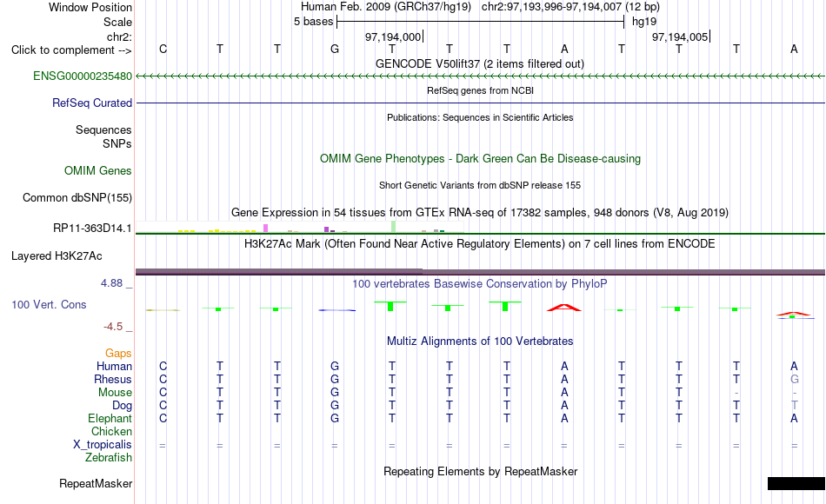The height and width of the screenshot is (504, 826).
Task: Click 'Short Genetic Variants from dbSNP release 155'
Action: 480,185
